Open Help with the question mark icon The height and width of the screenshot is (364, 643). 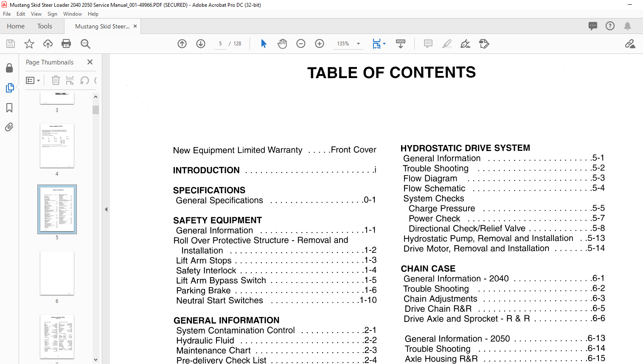tap(610, 26)
